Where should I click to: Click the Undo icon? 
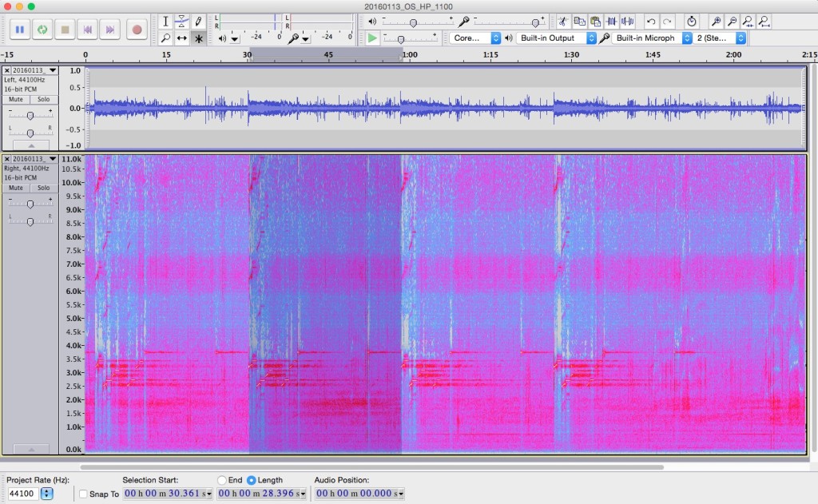pos(651,21)
